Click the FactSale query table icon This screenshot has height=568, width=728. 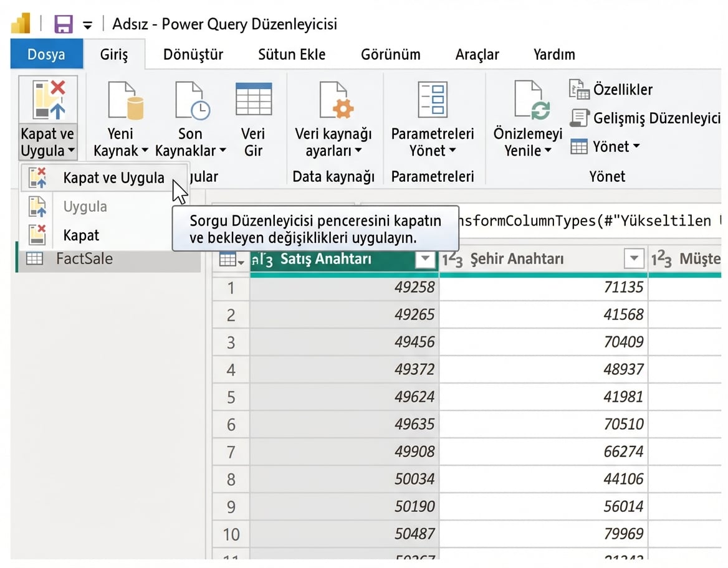point(34,258)
